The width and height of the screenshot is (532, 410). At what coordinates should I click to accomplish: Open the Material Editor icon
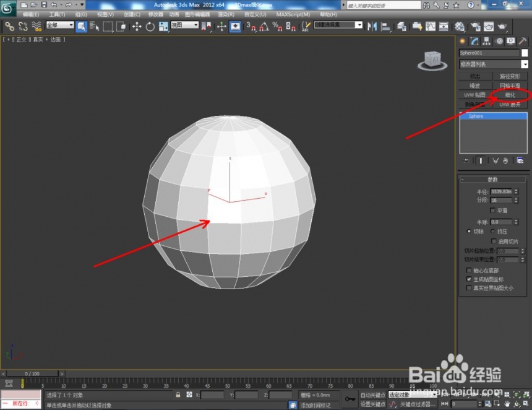tap(460, 26)
